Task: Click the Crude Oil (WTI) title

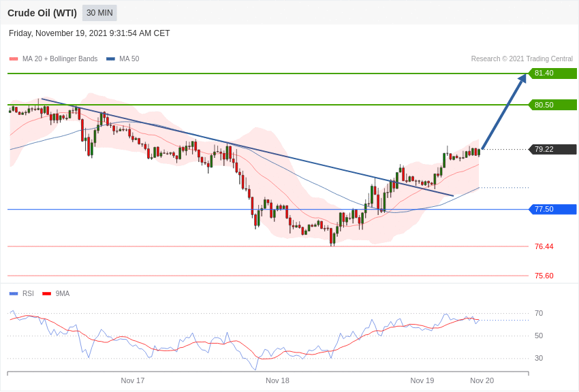Action: (42, 13)
